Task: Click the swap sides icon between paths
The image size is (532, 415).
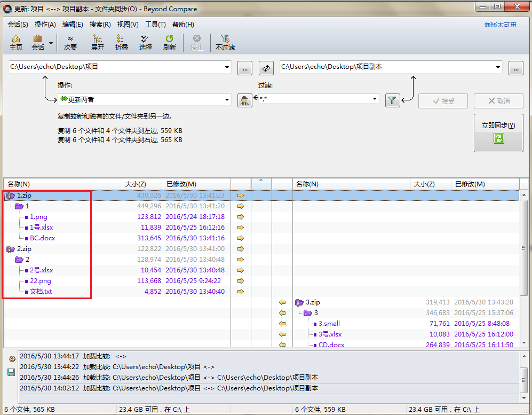Action: click(266, 68)
